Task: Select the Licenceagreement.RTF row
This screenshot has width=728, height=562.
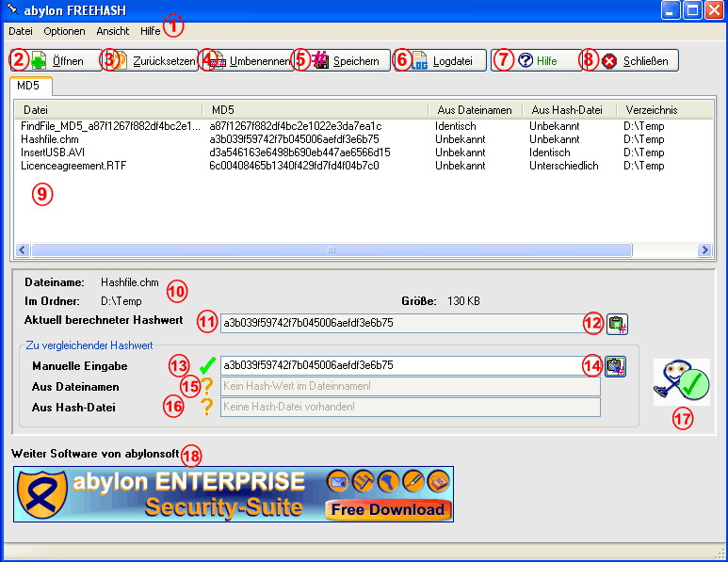Action: click(x=364, y=166)
